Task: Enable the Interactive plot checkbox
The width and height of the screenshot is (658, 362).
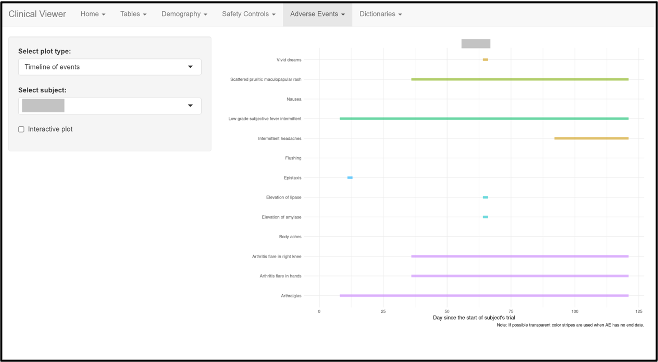Action: click(x=21, y=129)
